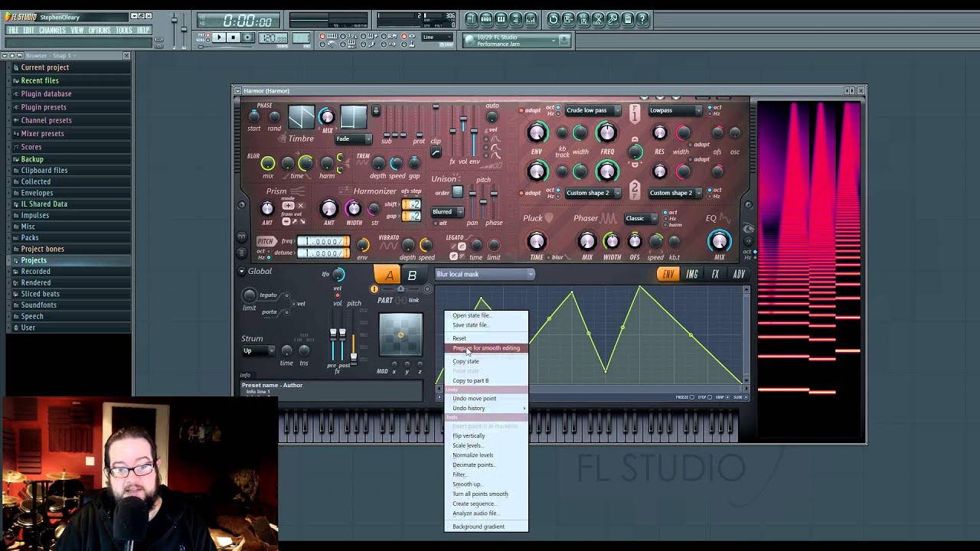Open the Lowpass resonance type dropdown
Image resolution: width=980 pixels, height=551 pixels.
(x=675, y=110)
